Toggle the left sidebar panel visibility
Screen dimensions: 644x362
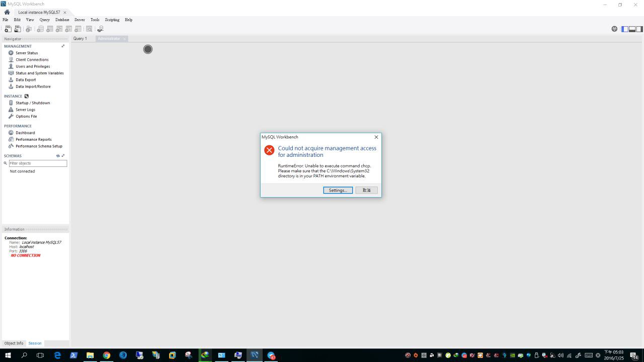[625, 29]
